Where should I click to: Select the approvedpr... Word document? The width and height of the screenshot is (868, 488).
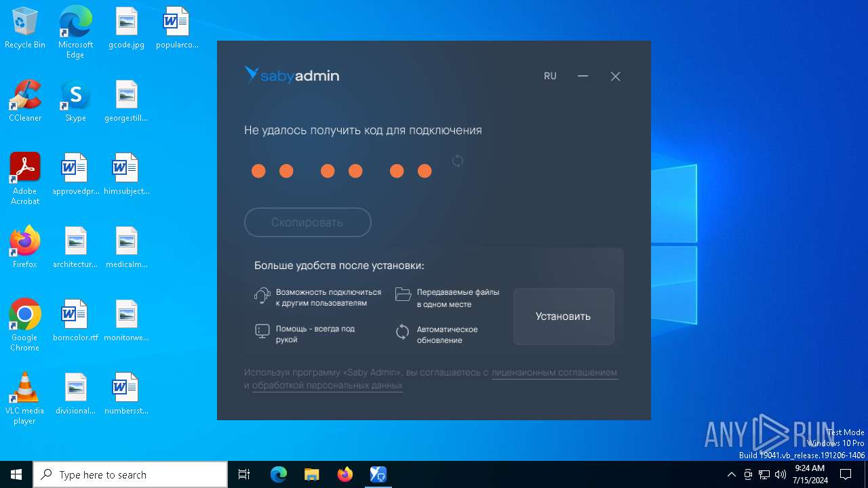point(75,175)
